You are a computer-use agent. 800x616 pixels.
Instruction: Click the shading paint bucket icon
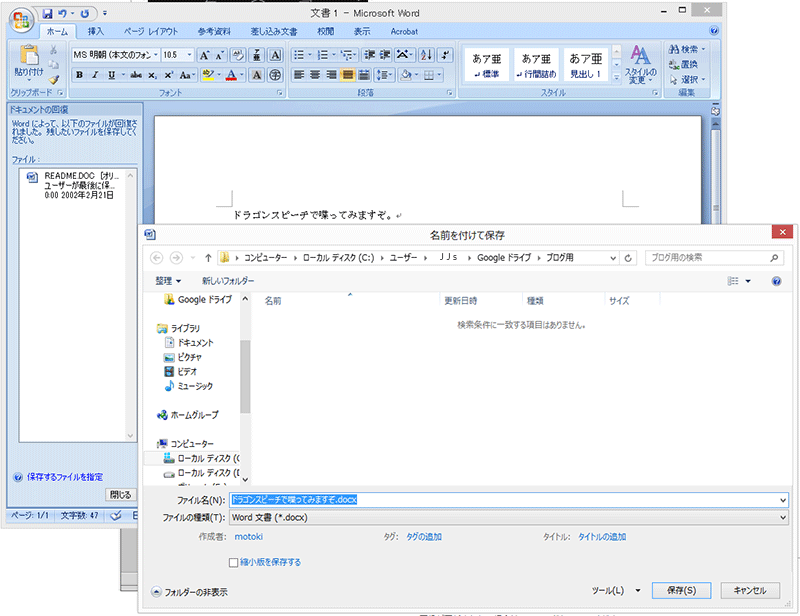pyautogui.click(x=406, y=75)
